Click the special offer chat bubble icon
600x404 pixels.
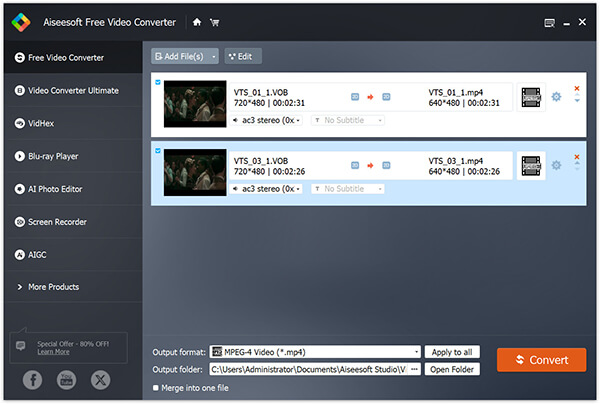coord(21,346)
